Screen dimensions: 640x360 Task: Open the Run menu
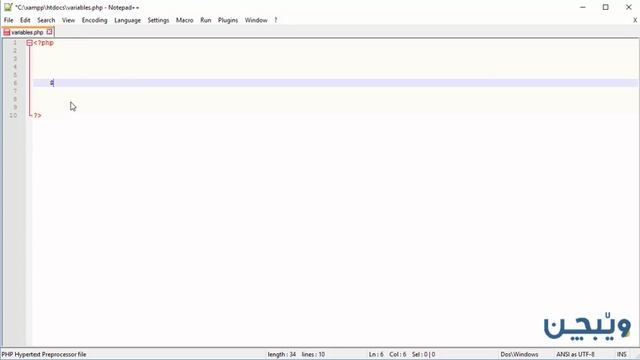pyautogui.click(x=206, y=20)
